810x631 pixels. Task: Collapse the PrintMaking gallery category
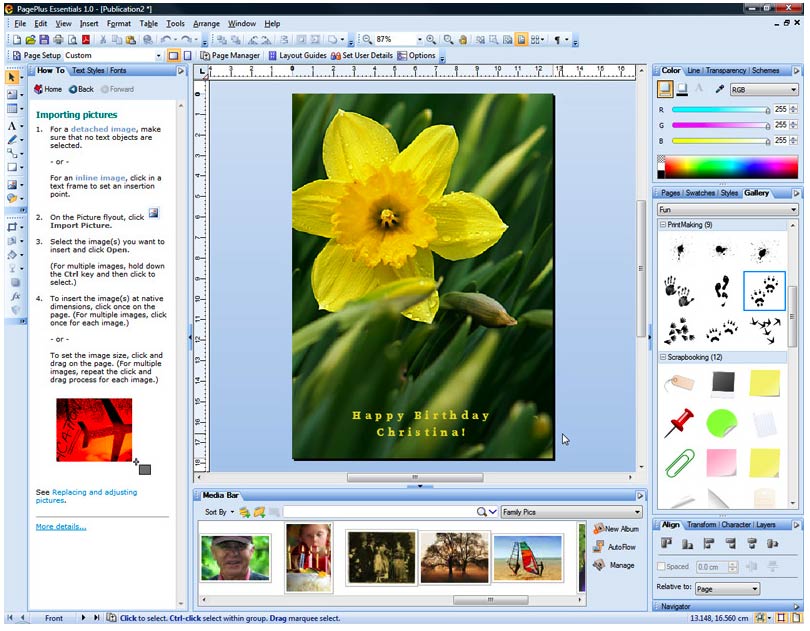(x=663, y=225)
